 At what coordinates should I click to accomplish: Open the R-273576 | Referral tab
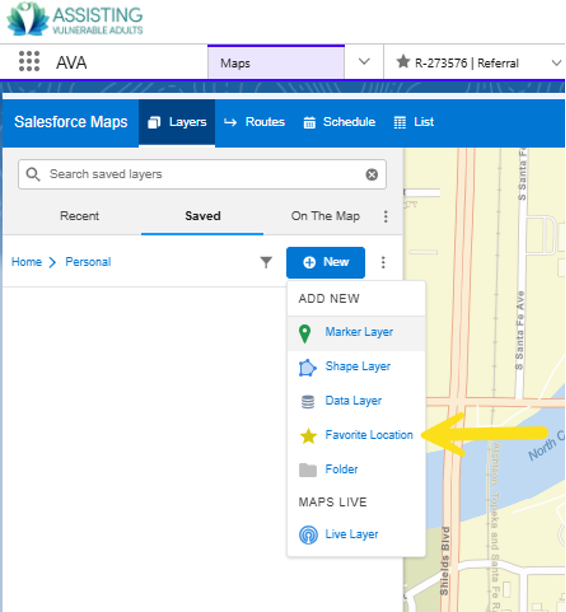pos(466,63)
